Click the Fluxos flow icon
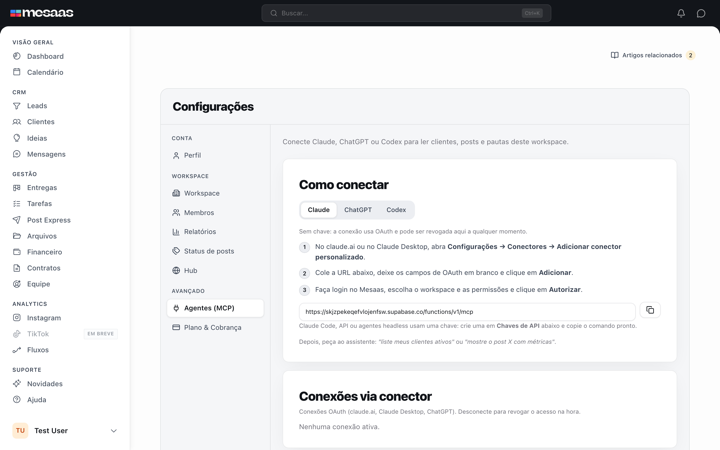720x450 pixels. [x=17, y=350]
